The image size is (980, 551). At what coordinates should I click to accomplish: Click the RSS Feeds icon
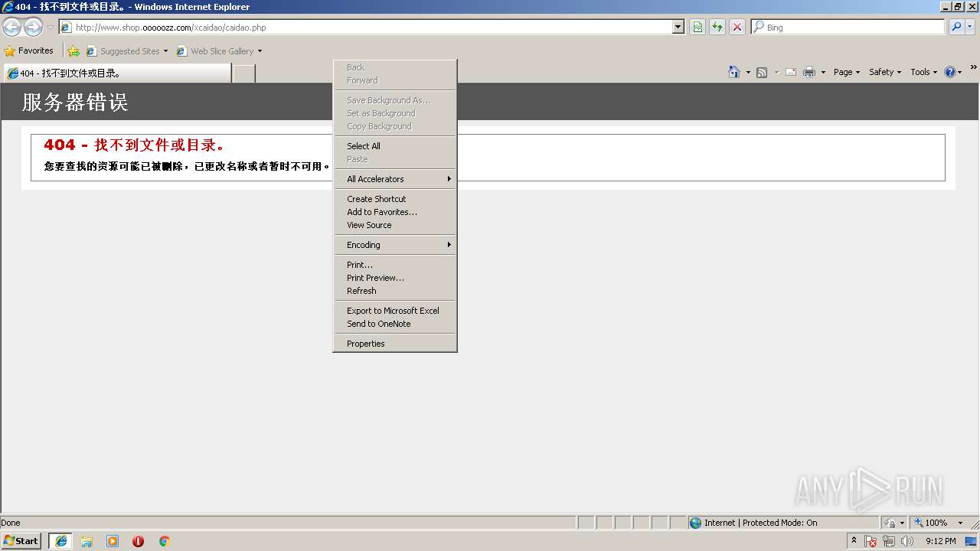(762, 72)
